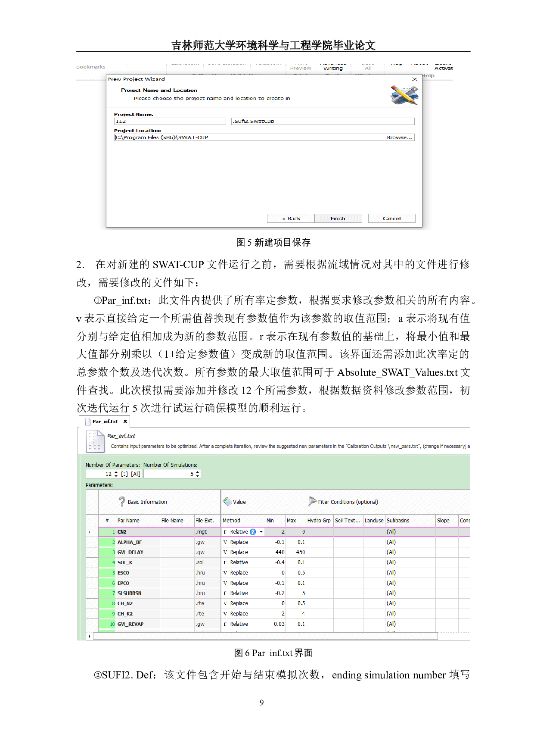Click the [All] parameters selector

point(136,474)
